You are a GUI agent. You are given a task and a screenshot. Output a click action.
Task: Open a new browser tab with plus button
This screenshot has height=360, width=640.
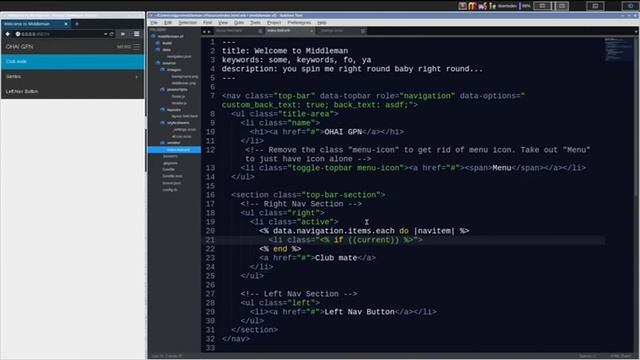click(x=77, y=24)
